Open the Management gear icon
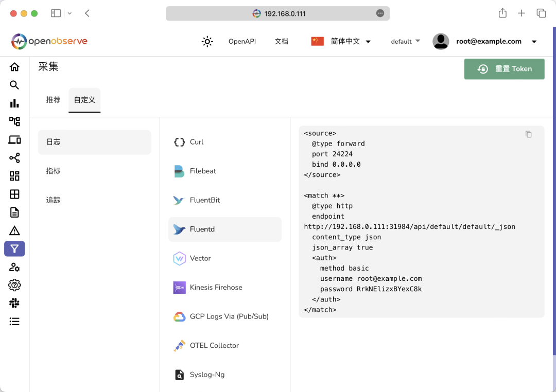The width and height of the screenshot is (556, 392). click(14, 284)
